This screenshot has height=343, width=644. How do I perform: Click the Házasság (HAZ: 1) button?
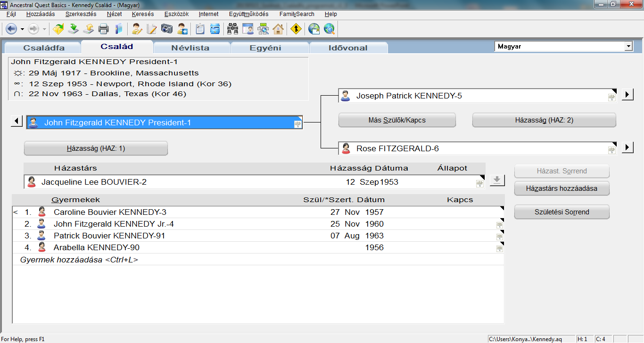(x=96, y=148)
